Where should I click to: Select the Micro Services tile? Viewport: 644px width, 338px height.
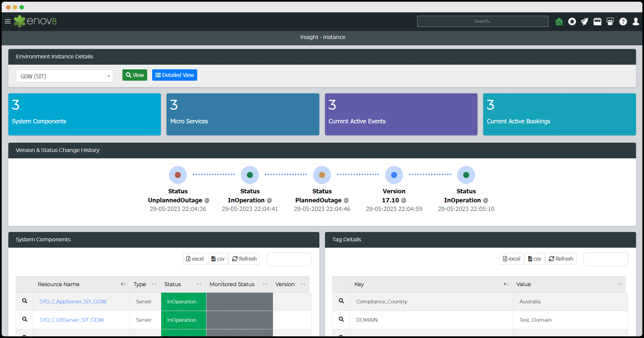tap(243, 114)
